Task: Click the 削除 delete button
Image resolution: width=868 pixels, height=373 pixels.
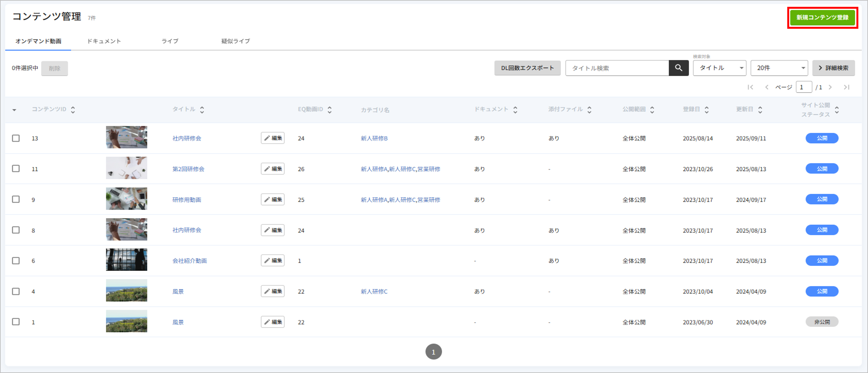Action: tap(55, 68)
